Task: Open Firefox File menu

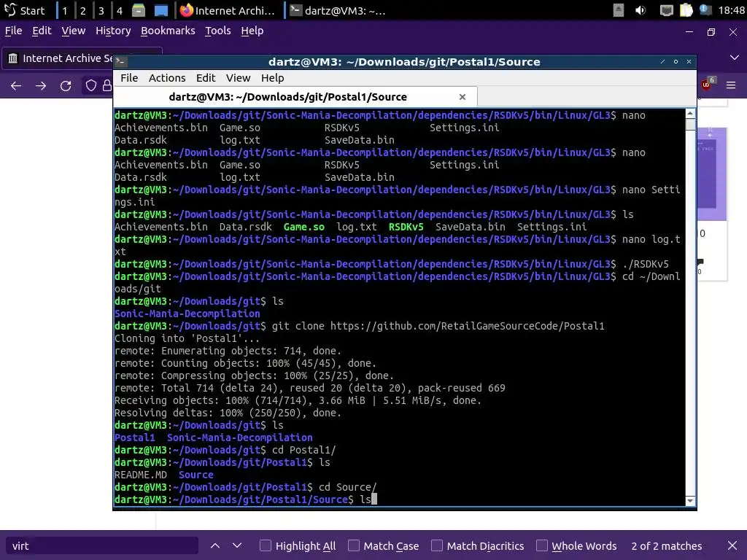Action: coord(13,31)
